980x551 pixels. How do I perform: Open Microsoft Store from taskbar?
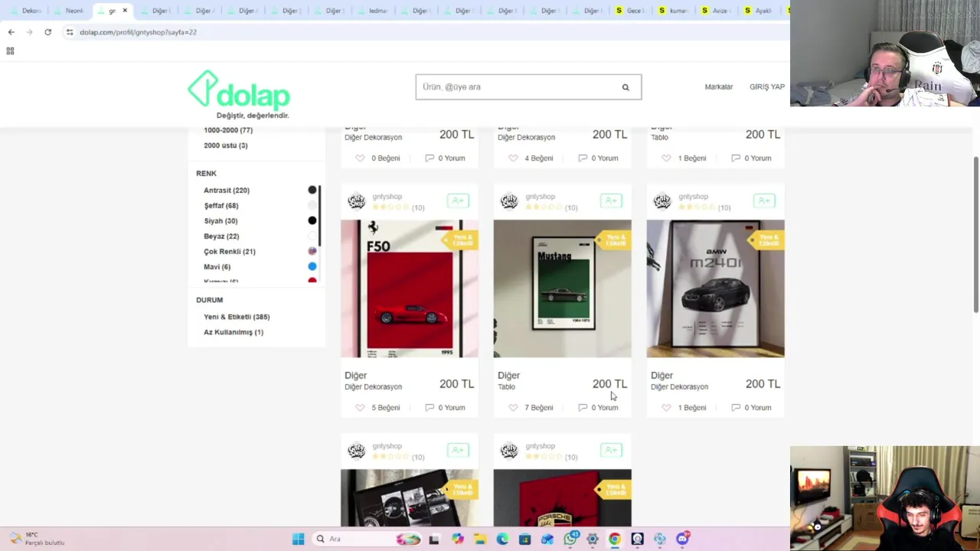click(x=524, y=539)
